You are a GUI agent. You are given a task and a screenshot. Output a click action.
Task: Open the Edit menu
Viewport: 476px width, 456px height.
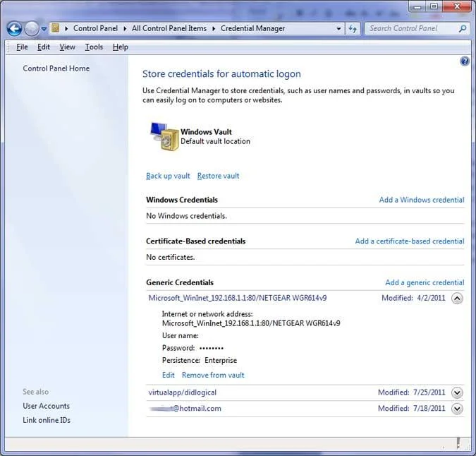point(44,47)
